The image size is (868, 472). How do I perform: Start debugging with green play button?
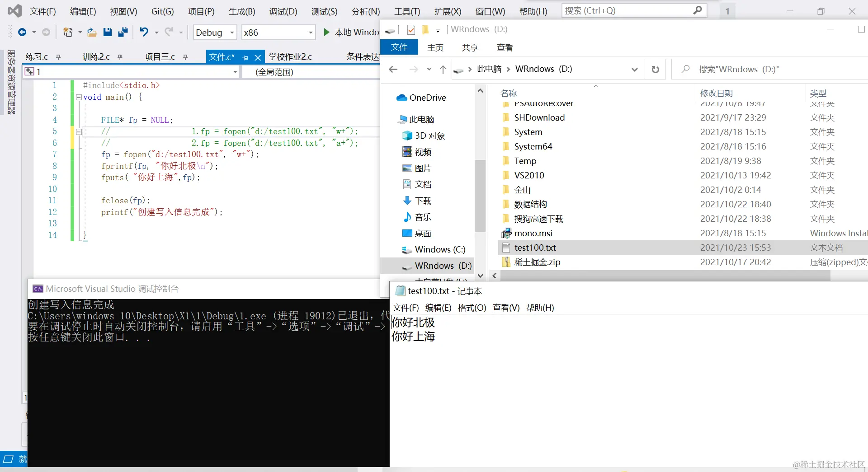tap(326, 32)
